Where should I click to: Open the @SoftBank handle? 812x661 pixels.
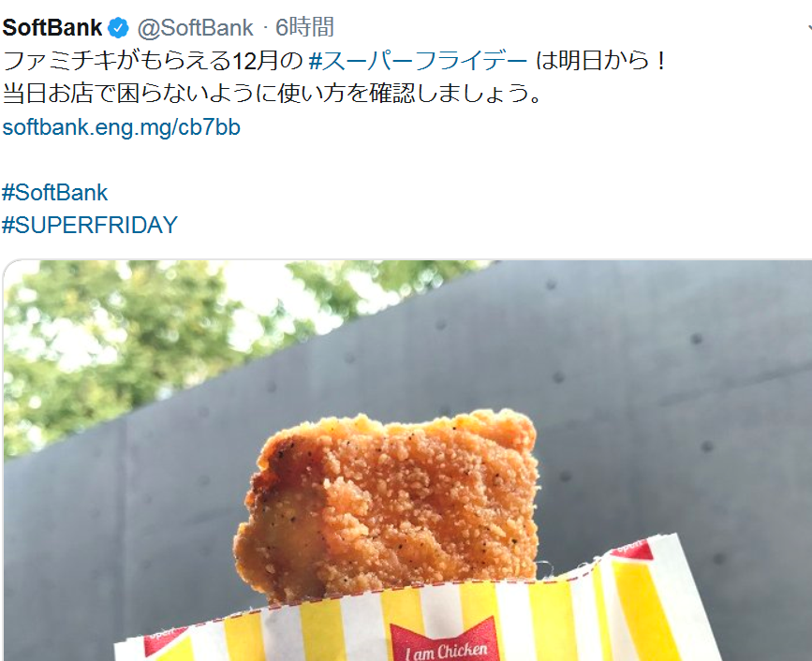tap(195, 27)
